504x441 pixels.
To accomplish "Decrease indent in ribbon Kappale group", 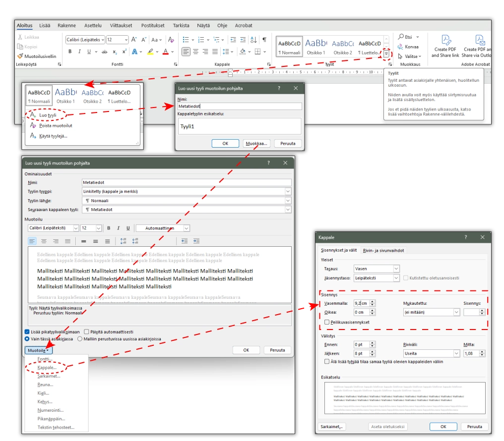I will 233,40.
